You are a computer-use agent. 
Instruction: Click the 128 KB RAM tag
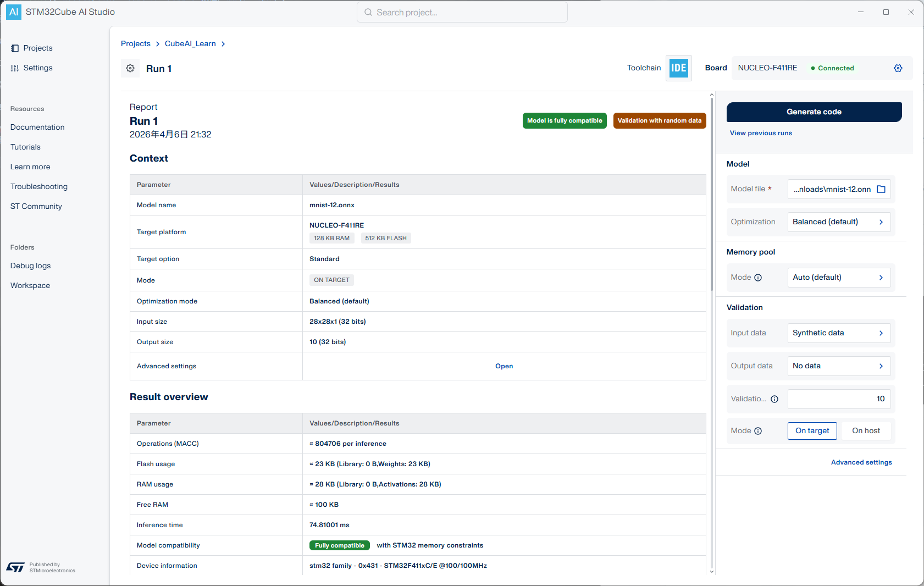coord(332,238)
